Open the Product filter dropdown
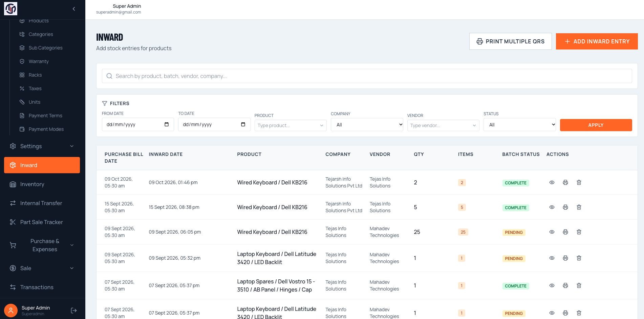 pos(291,125)
